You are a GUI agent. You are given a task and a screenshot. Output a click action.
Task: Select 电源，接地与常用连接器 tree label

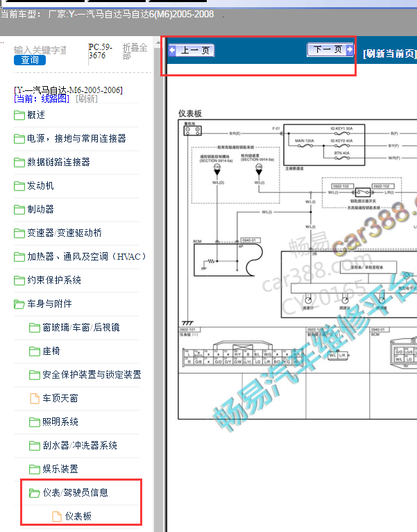(76, 138)
